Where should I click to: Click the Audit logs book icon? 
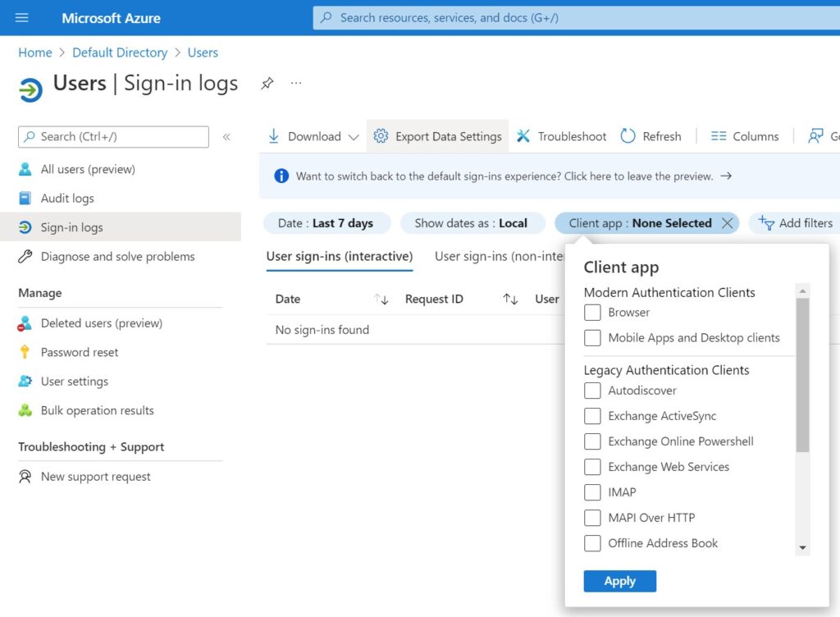tap(25, 199)
